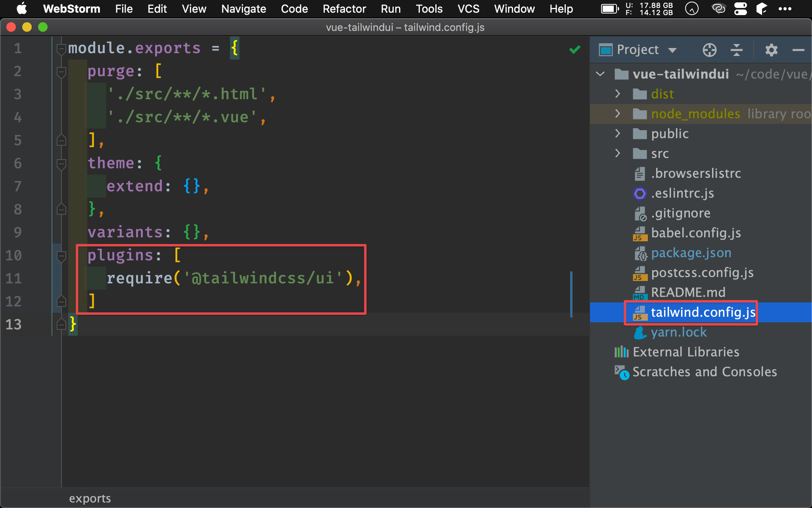Click the green inspection checkmark icon
Screen dimensions: 812x508
[575, 50]
